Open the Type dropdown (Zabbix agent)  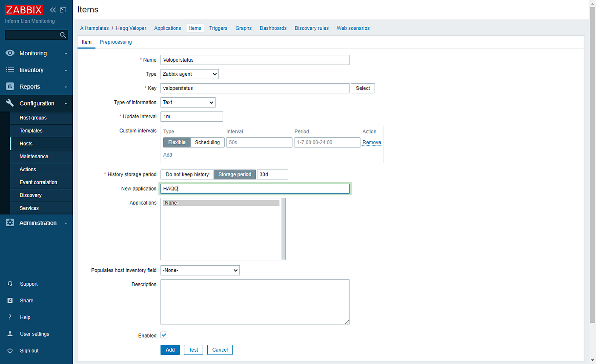click(189, 74)
